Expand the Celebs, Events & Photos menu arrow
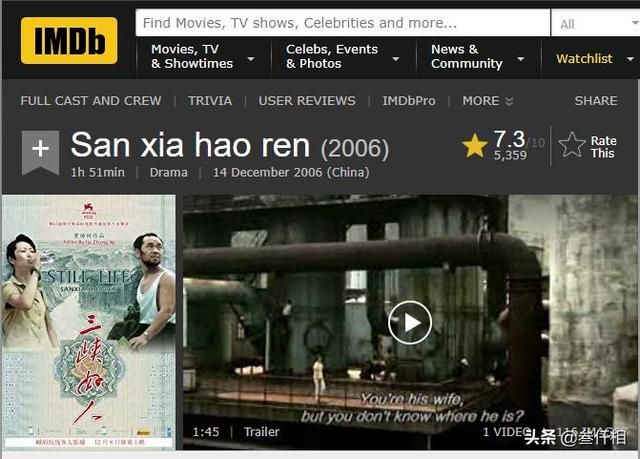This screenshot has width=640, height=459. [396, 59]
